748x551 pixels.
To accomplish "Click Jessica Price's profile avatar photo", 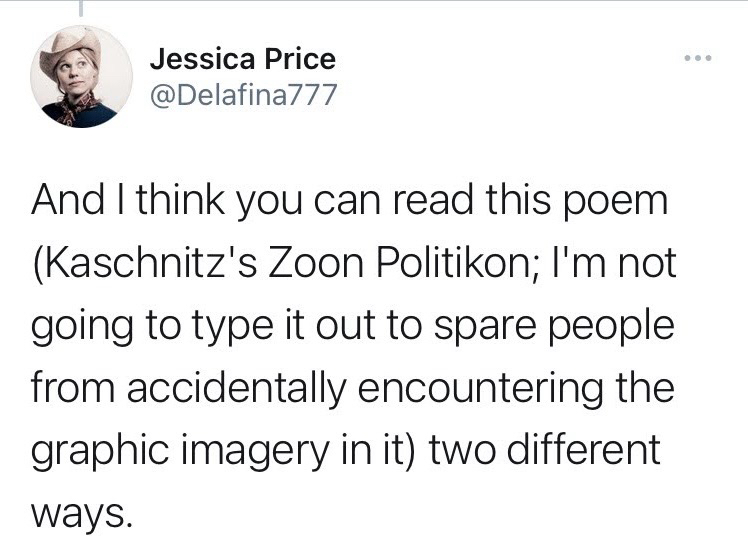I will [x=81, y=77].
